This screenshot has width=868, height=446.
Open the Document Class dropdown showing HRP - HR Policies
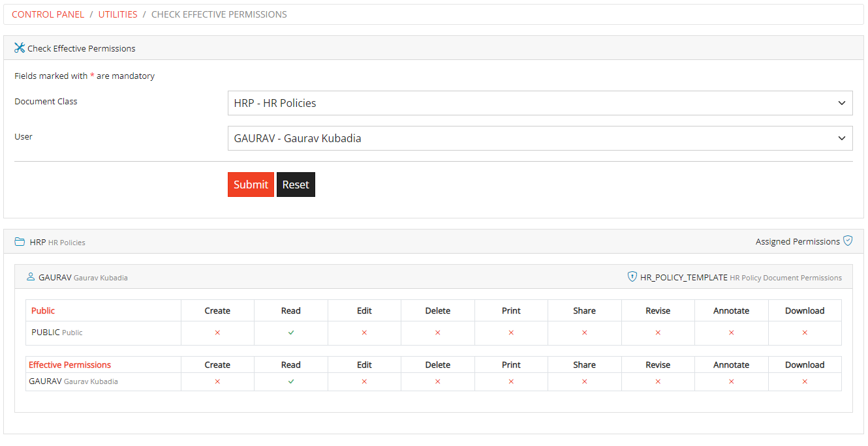click(x=540, y=103)
